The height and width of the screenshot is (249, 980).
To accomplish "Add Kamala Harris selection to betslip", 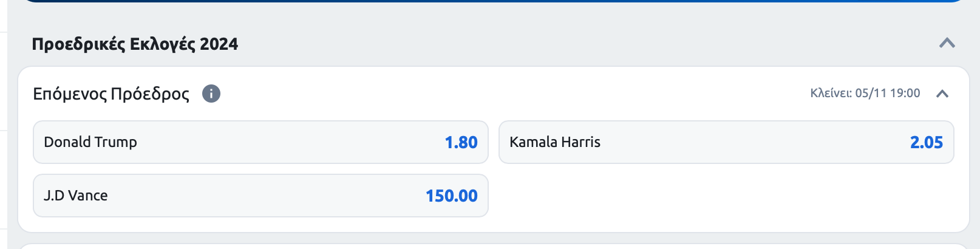I will point(726,142).
